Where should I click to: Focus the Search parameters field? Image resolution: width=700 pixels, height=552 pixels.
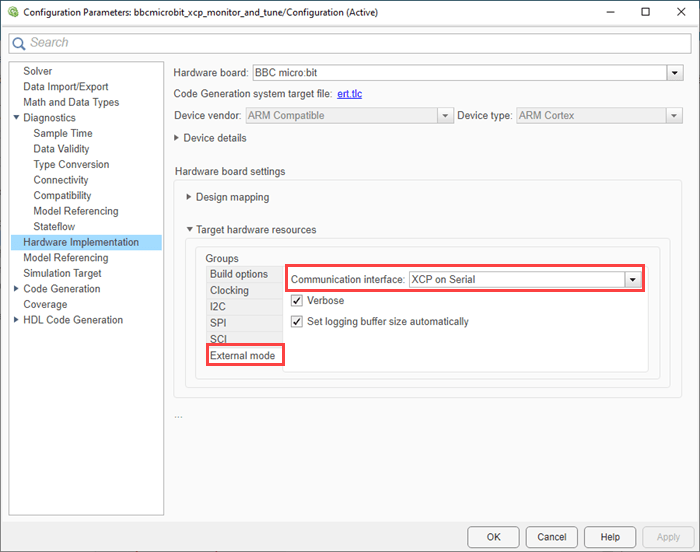click(350, 43)
